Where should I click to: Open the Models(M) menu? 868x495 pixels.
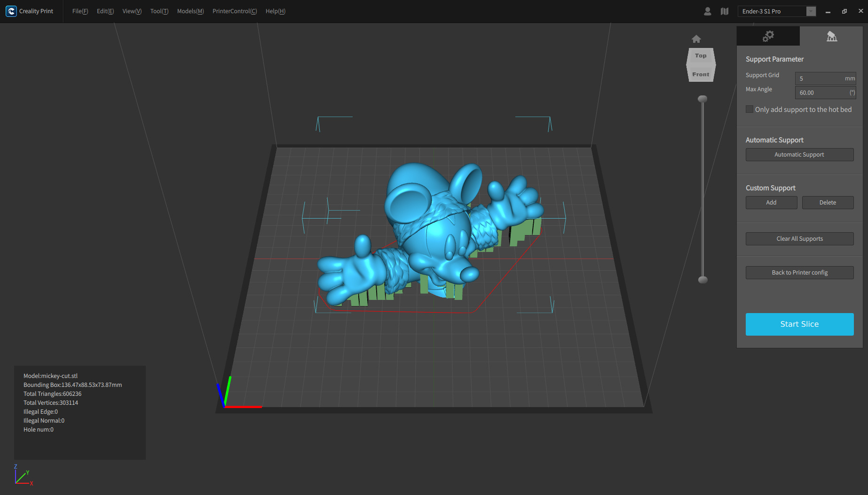[190, 11]
